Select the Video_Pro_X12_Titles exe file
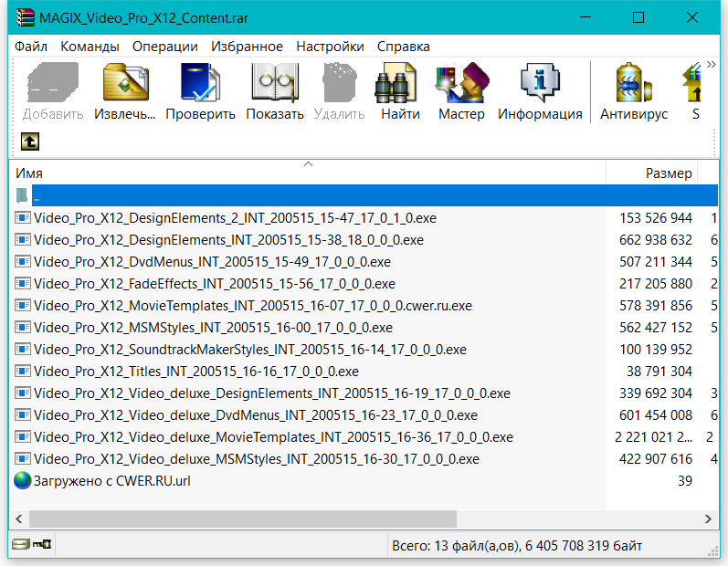This screenshot has height=566, width=728. click(195, 372)
